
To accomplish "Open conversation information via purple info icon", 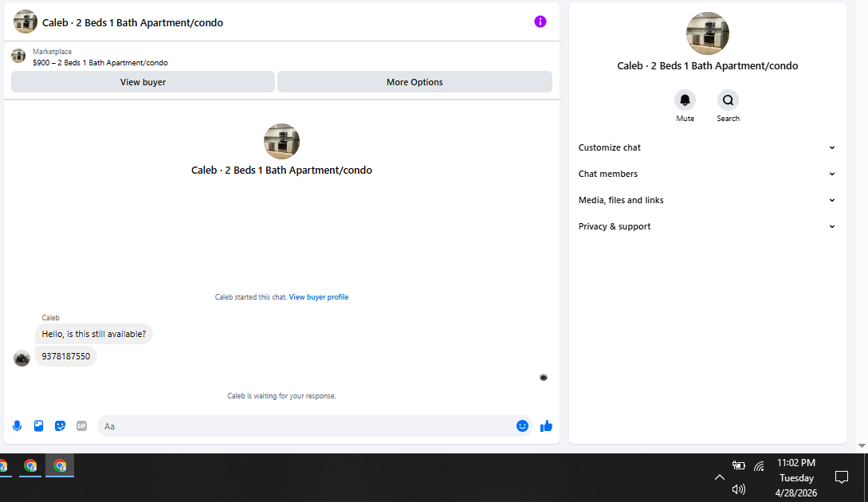I will click(x=540, y=22).
